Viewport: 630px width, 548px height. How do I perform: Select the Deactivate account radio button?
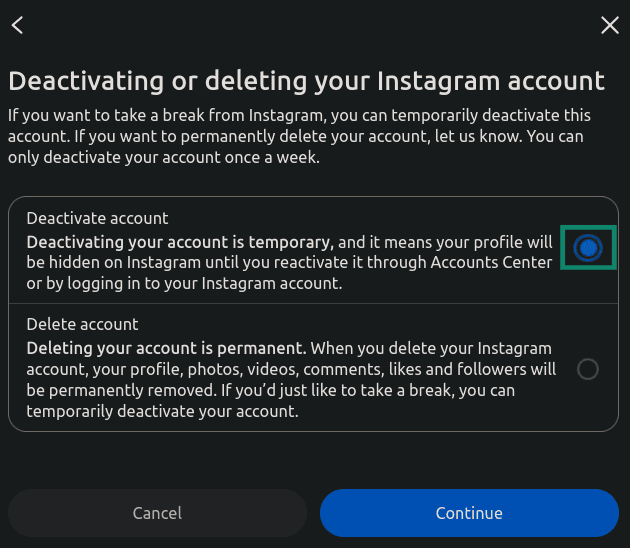(588, 248)
